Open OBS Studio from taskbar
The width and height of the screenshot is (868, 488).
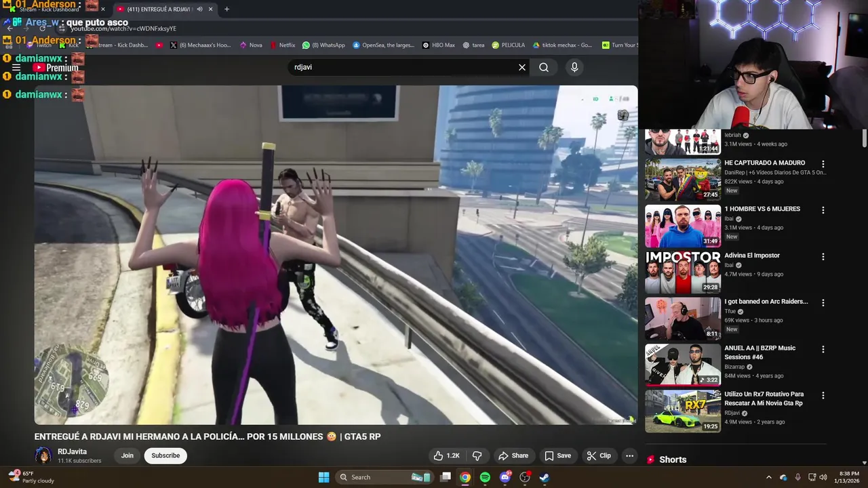click(524, 477)
